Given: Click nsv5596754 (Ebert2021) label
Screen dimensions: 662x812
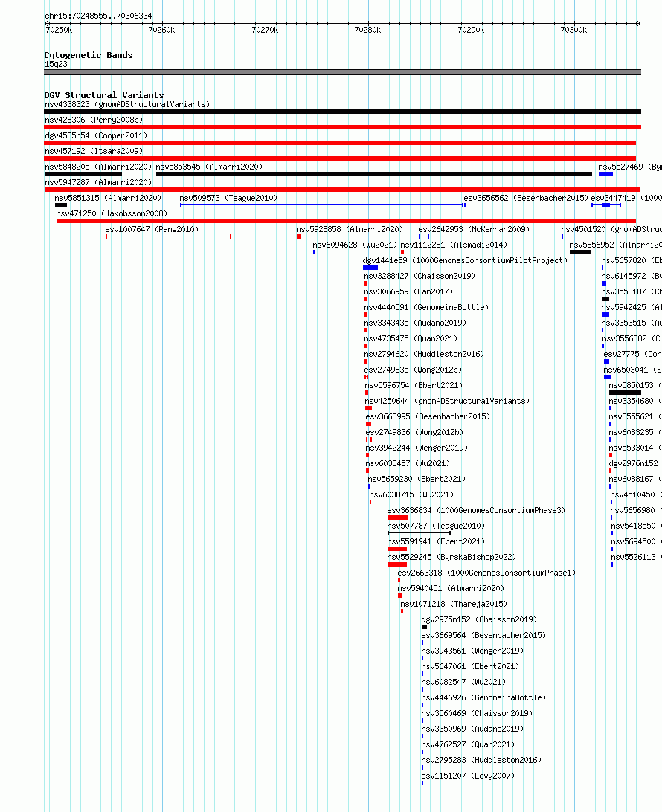Looking at the screenshot, I should pyautogui.click(x=414, y=384).
